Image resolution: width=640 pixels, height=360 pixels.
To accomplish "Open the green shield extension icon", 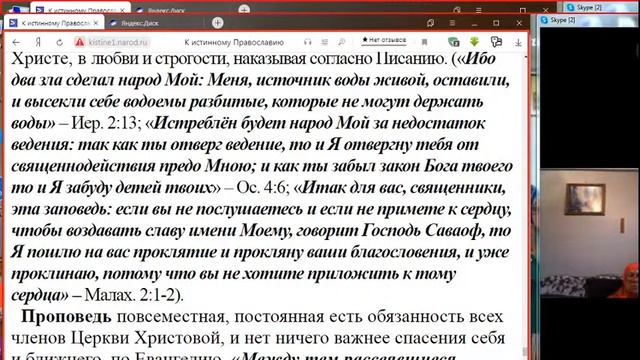I will tap(453, 42).
